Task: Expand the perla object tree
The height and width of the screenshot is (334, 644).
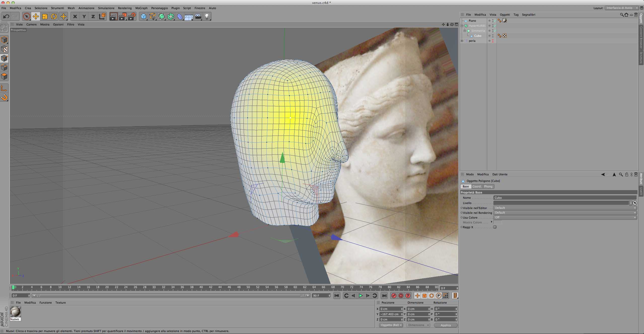Action: (x=462, y=41)
